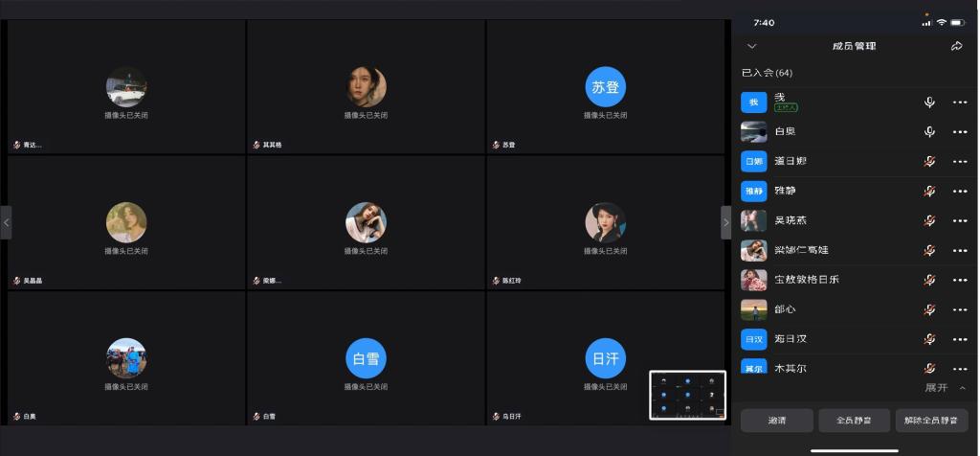980x456 pixels.
Task: Unmute 宝散敦格日乐 via the mic icon
Action: [929, 281]
